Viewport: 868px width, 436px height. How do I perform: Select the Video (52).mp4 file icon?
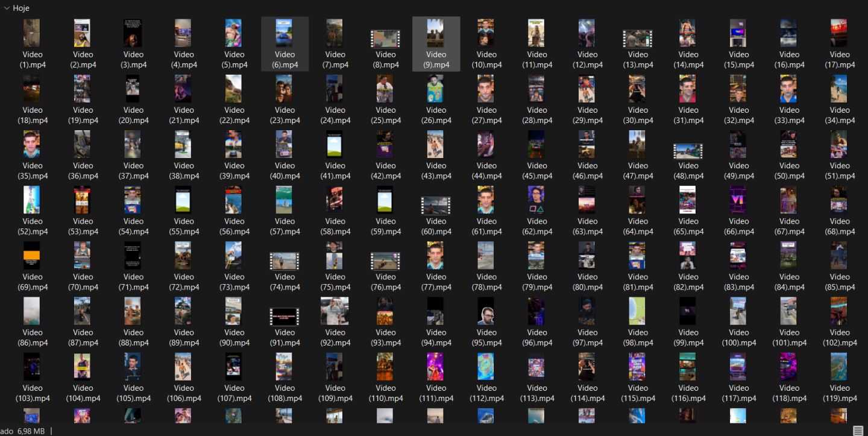point(32,200)
